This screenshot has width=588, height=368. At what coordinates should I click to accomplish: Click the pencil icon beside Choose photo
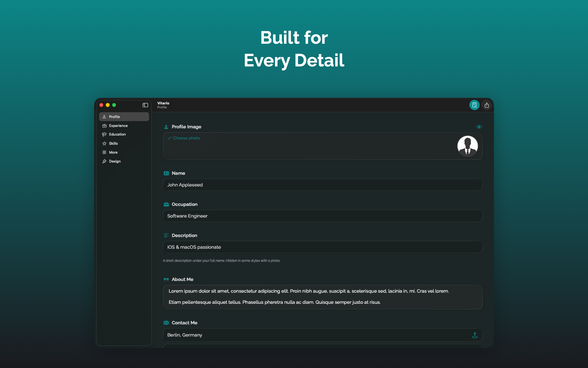point(169,138)
